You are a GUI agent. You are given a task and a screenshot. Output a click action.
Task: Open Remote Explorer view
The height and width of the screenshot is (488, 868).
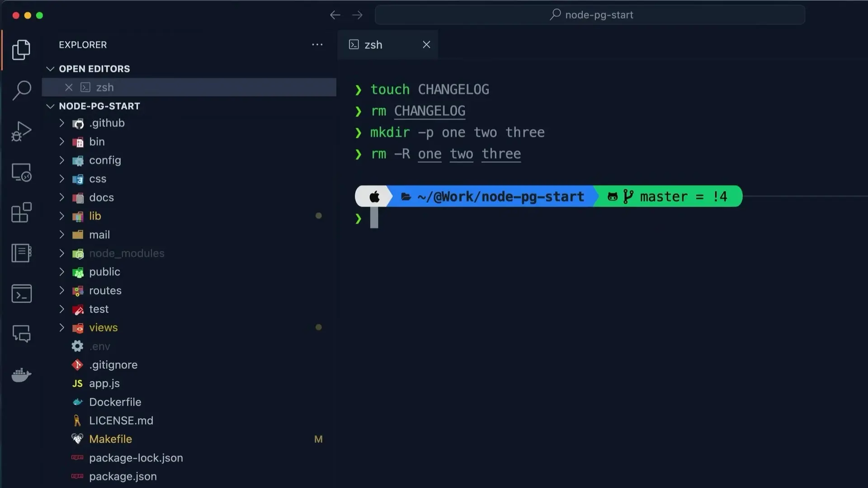click(x=21, y=172)
